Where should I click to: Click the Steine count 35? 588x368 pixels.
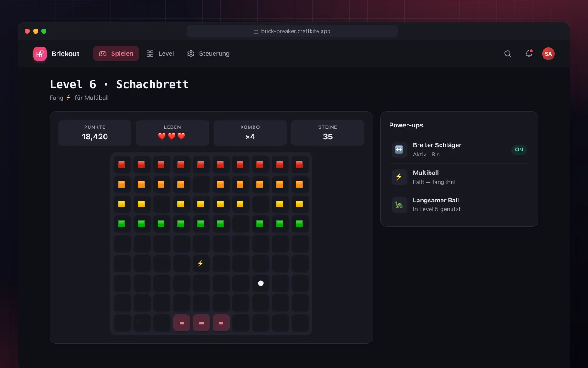(328, 137)
